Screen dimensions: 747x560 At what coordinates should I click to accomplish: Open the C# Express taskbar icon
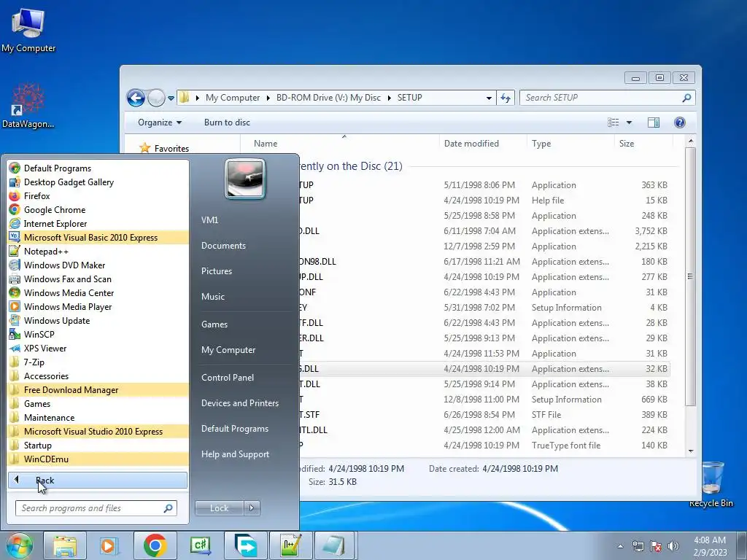coord(200,545)
